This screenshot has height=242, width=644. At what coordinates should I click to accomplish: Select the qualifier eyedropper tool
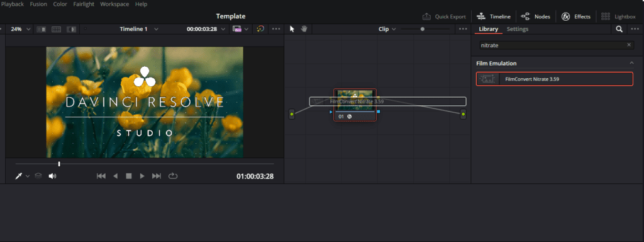pos(18,176)
